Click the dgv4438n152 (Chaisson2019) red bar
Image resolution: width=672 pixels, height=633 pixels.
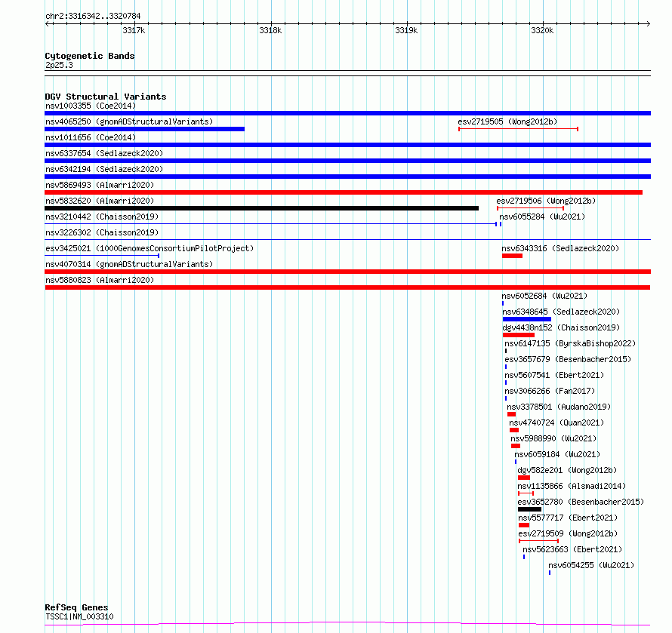(x=519, y=335)
